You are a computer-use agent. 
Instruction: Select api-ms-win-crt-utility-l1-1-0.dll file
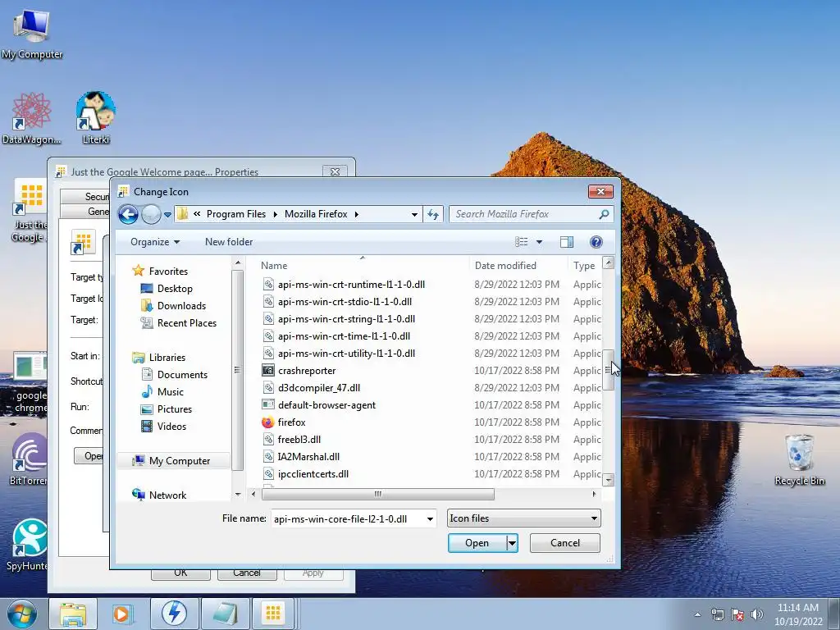tap(347, 353)
